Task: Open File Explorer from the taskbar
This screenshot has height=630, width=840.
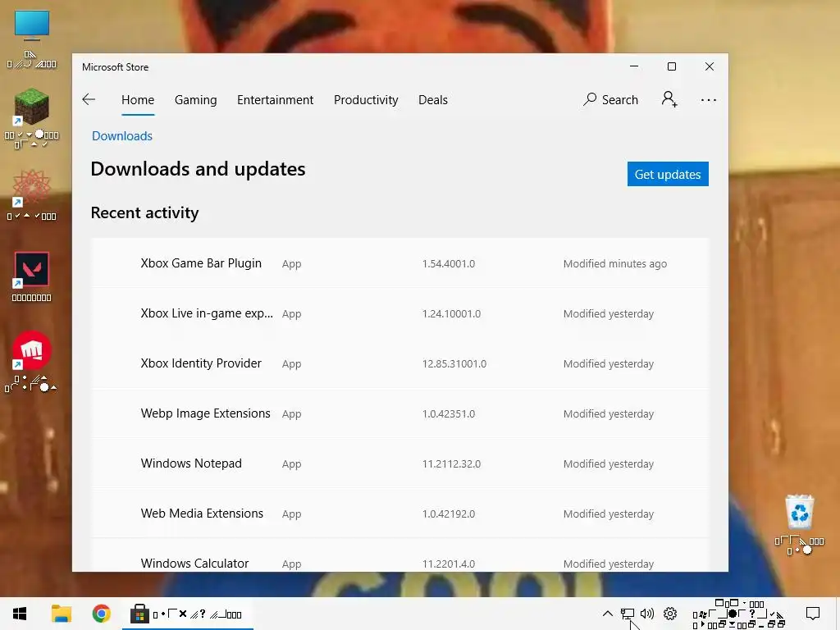Action: point(62,614)
